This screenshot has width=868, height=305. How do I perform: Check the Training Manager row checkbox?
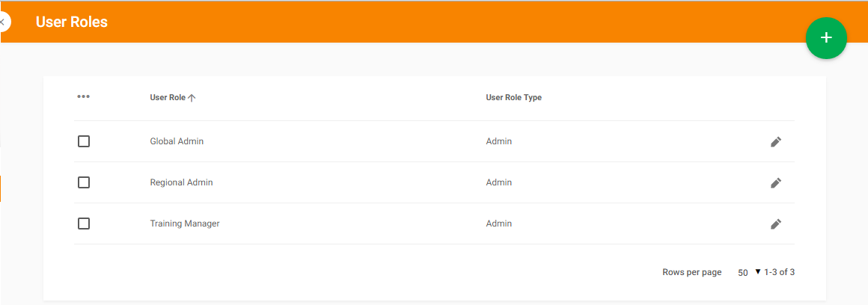click(x=84, y=224)
